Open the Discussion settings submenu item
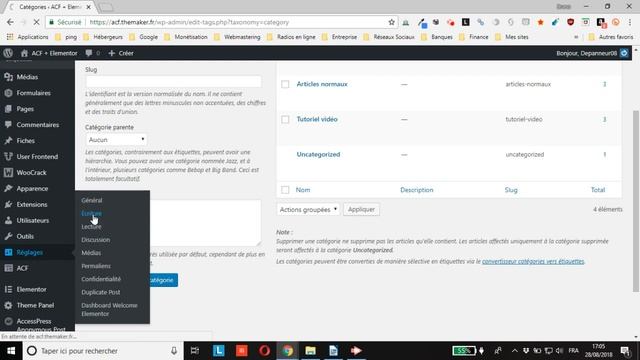 96,240
